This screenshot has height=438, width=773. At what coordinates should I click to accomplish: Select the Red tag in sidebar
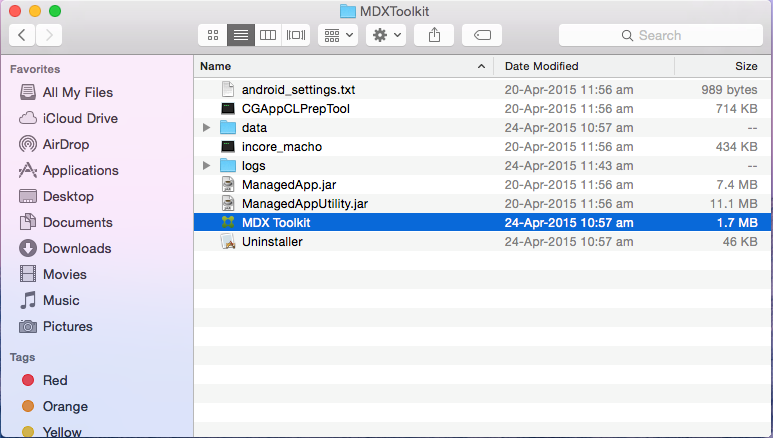pyautogui.click(x=55, y=380)
